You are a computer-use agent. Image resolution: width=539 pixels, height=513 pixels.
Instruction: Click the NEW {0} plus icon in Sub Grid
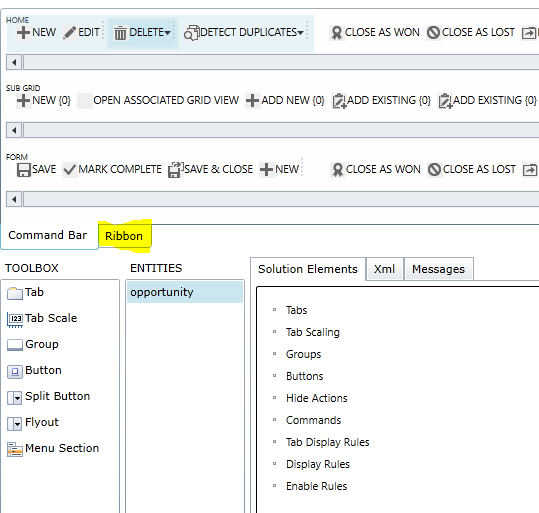[23, 101]
